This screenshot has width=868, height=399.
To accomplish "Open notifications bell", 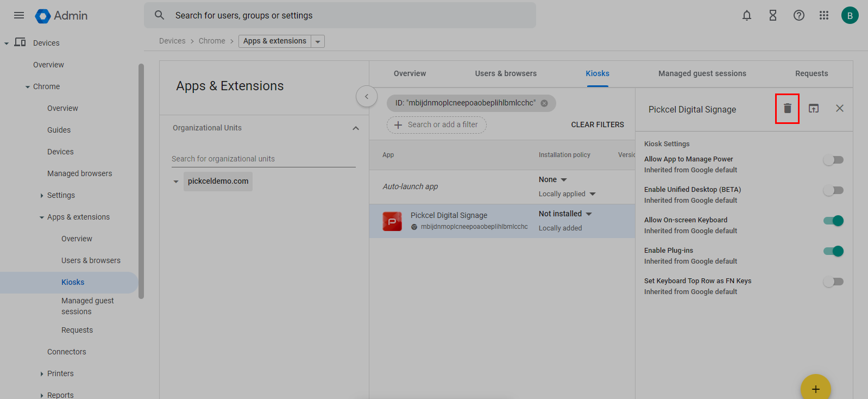I will [747, 15].
